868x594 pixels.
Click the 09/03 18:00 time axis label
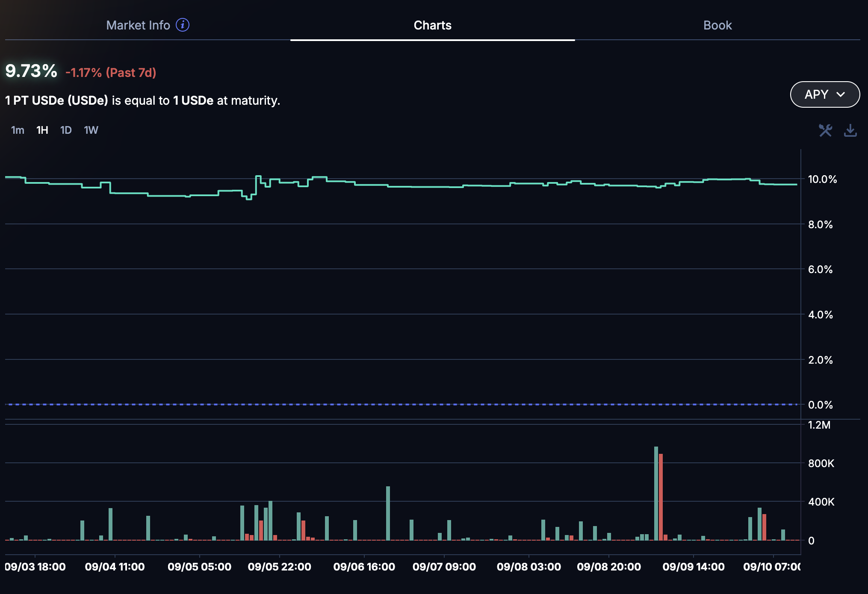(x=35, y=567)
